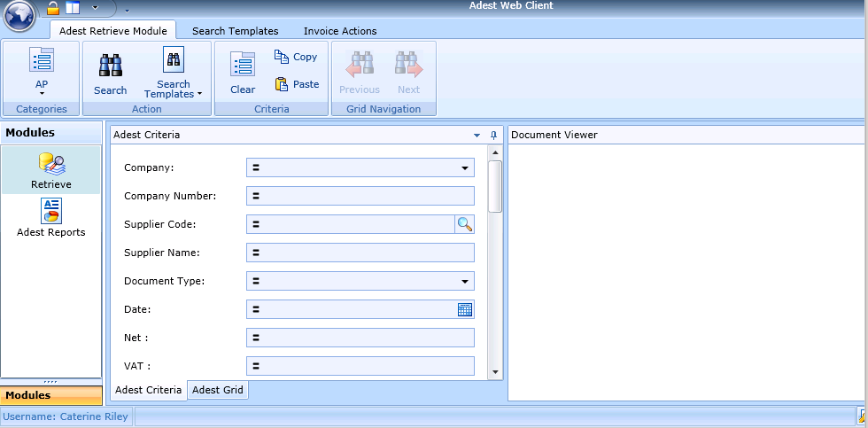Switch to the Adest Grid tab
Screen dimensions: 868x428
click(x=218, y=390)
